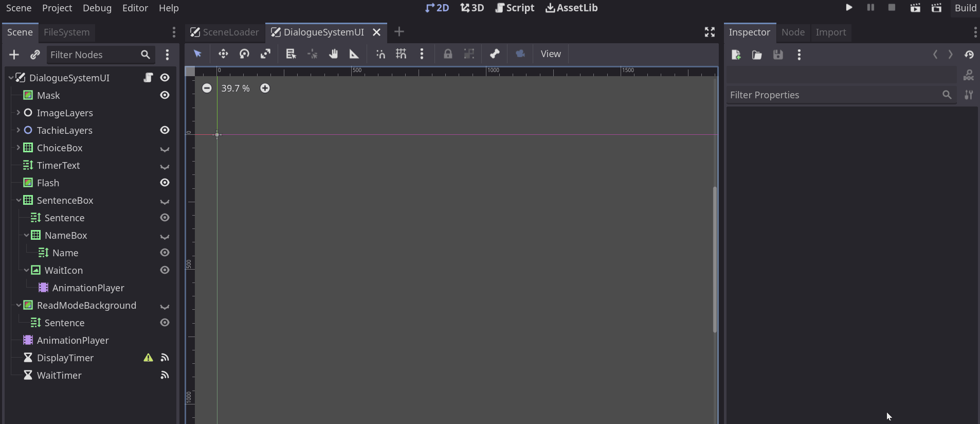Open the Editor menu
The image size is (980, 424).
pos(135,8)
